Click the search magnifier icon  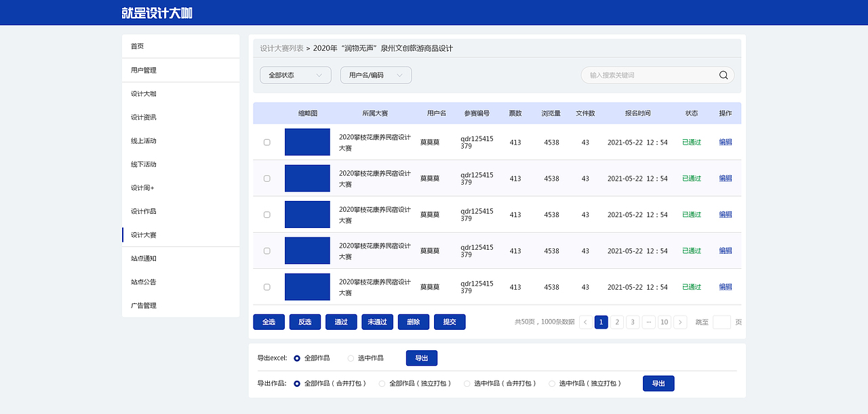click(723, 75)
